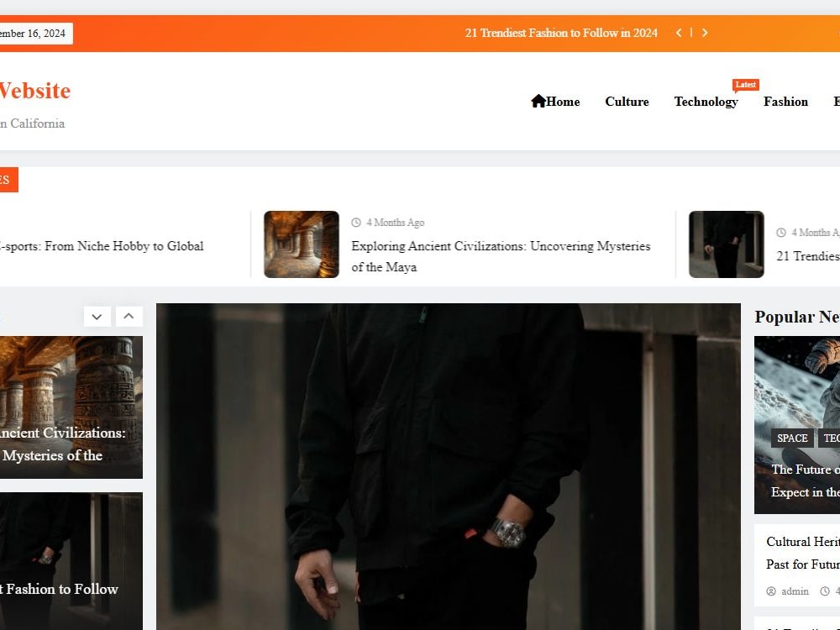This screenshot has width=840, height=630.
Task: Click the Home house icon
Action: click(538, 101)
